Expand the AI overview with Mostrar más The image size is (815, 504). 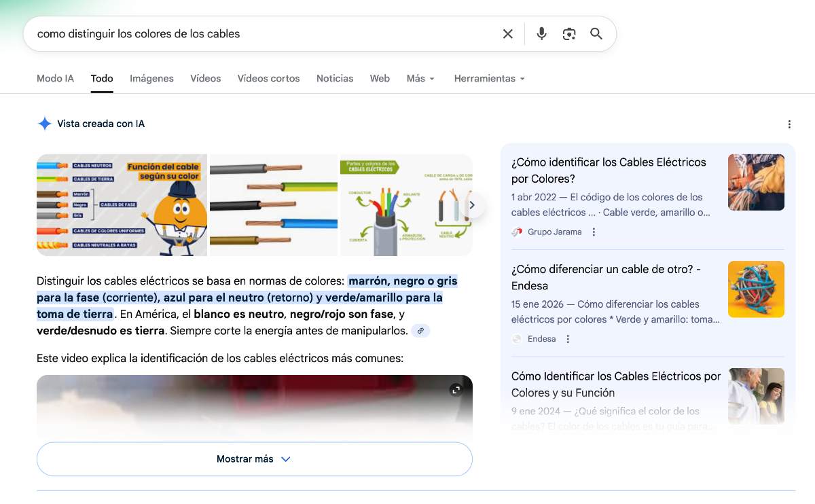pos(254,458)
